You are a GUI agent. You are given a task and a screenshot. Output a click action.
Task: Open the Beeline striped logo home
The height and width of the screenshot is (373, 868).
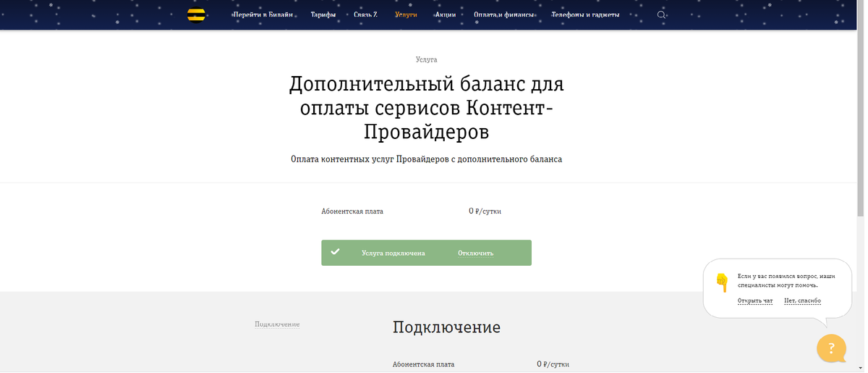point(196,15)
